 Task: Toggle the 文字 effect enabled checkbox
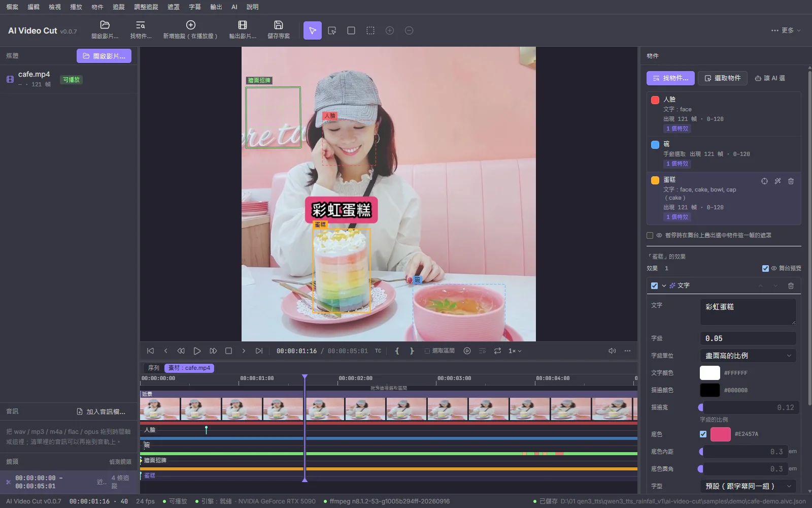pyautogui.click(x=654, y=285)
